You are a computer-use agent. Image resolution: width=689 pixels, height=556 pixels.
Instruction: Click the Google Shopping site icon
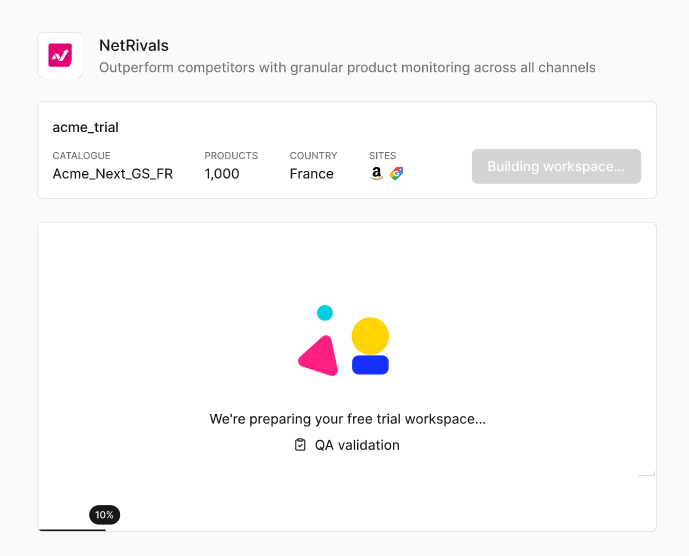click(396, 173)
